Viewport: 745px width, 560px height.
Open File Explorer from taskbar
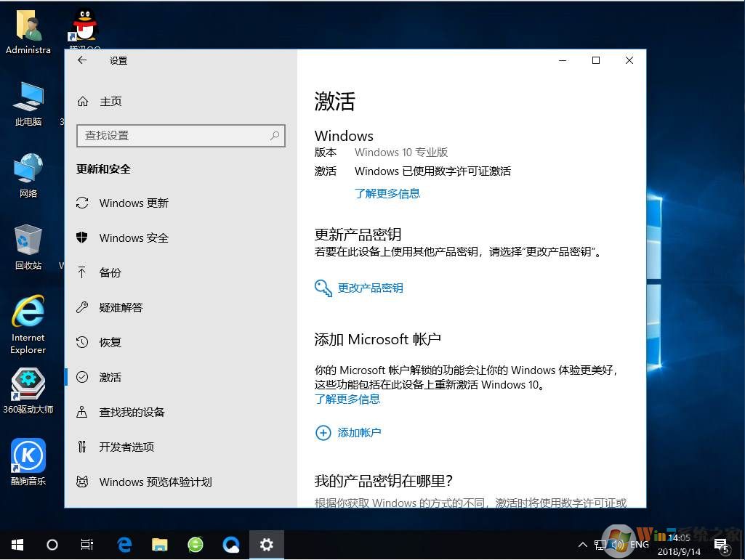pos(160,545)
